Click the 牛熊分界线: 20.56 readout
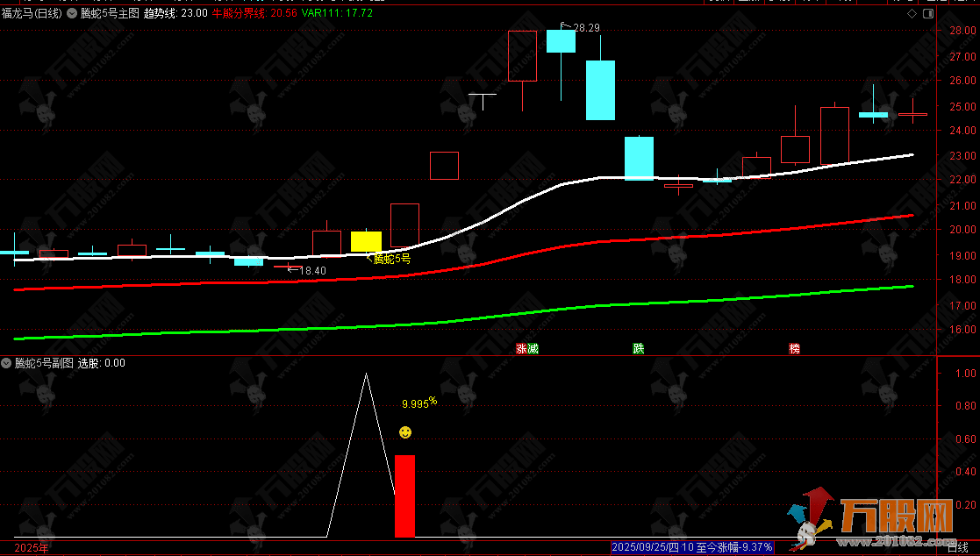The height and width of the screenshot is (556, 980). pyautogui.click(x=254, y=13)
